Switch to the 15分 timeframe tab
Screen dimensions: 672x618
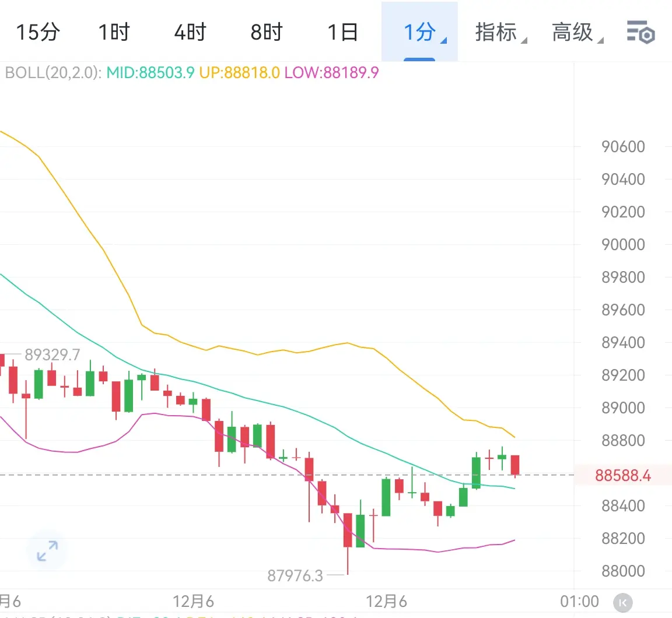[38, 33]
